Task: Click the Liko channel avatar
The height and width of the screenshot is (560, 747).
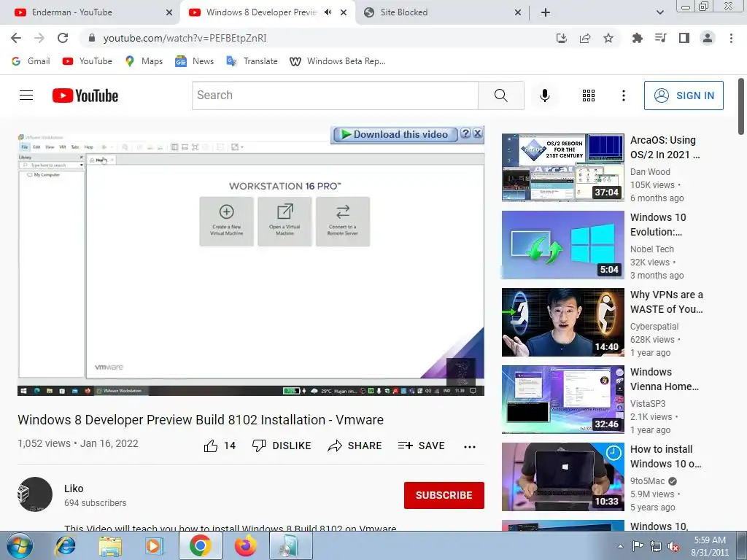Action: [x=35, y=494]
